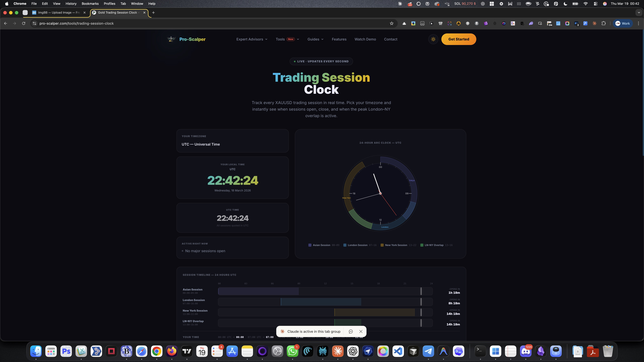Expand the Tools menu
Screen dimensions: 644x362
[x=287, y=39]
